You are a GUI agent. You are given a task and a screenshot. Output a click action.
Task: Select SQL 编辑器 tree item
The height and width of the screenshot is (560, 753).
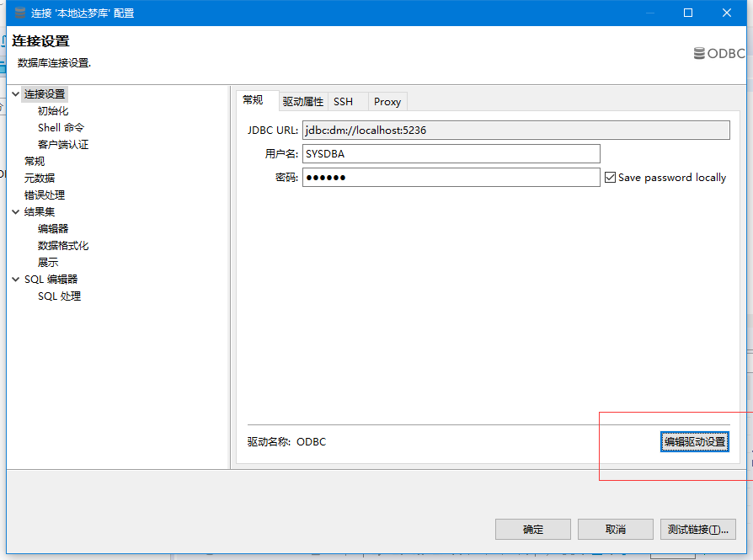[x=51, y=279]
